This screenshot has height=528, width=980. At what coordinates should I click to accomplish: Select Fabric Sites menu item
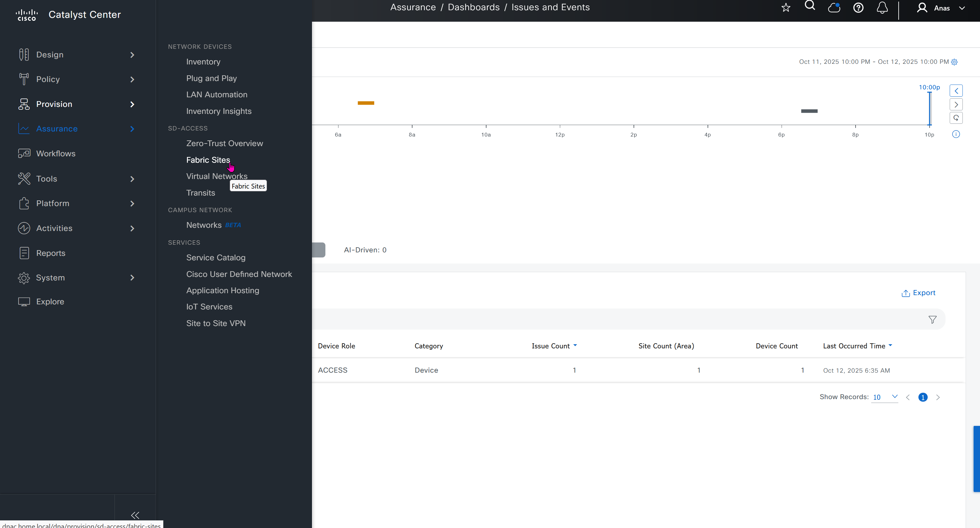208,160
